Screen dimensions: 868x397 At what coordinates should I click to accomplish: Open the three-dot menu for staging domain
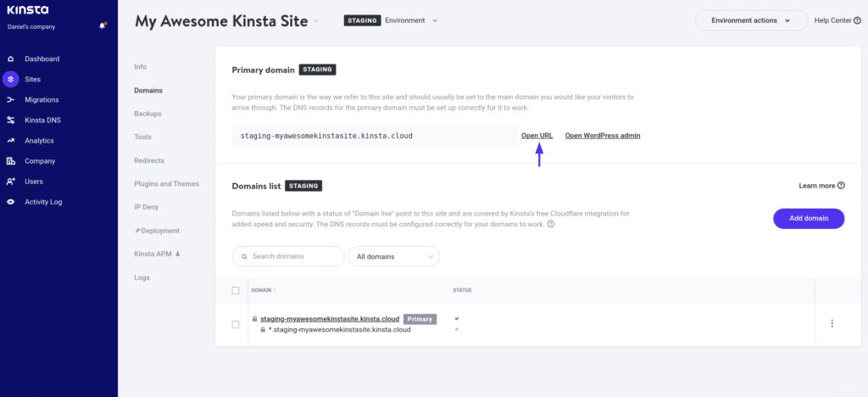tap(832, 323)
